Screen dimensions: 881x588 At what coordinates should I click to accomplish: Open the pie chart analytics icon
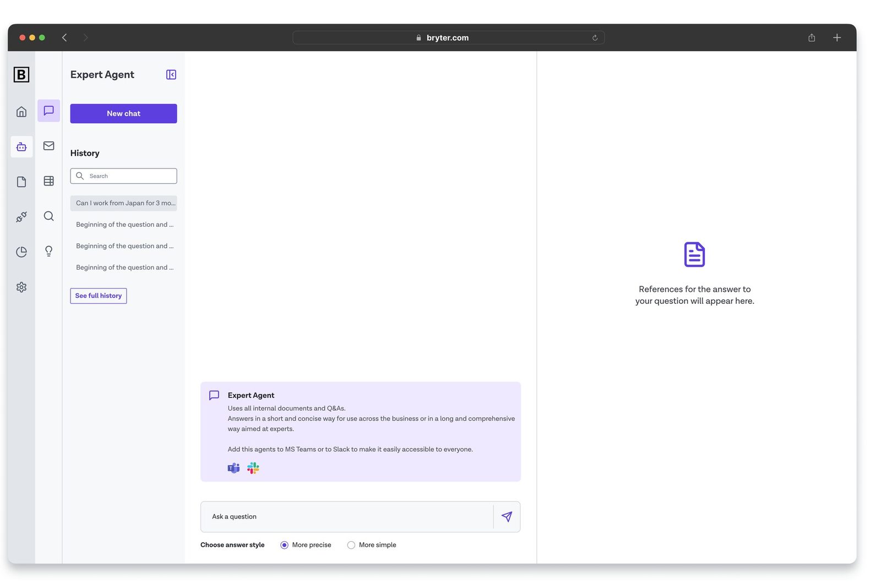click(x=21, y=252)
